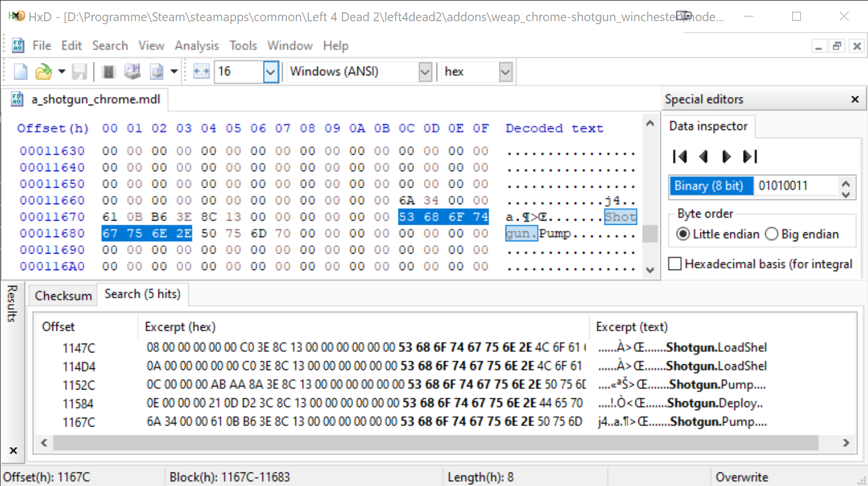Minimize the inner document window
The image size is (868, 486).
point(819,46)
